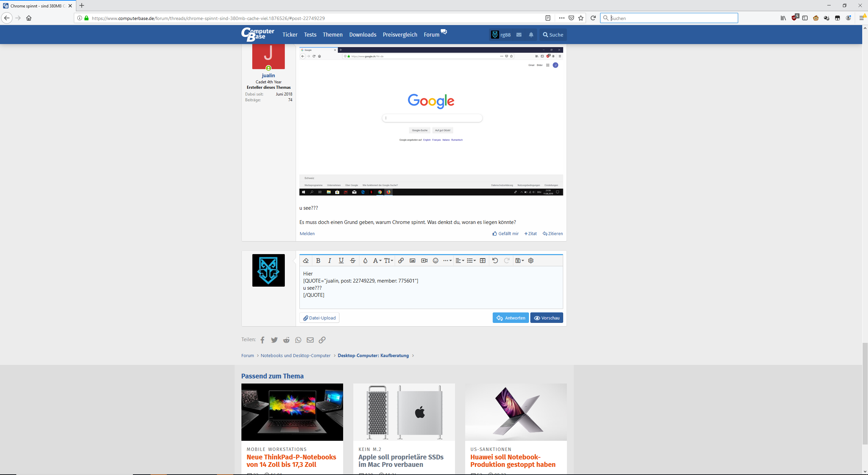This screenshot has height=475, width=868.
Task: Open the ThinkPad-P-Notebooks article image
Action: coord(292,412)
